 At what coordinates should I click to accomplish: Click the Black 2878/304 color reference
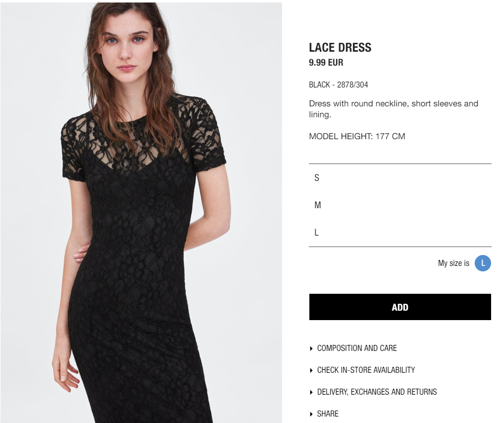pos(338,85)
